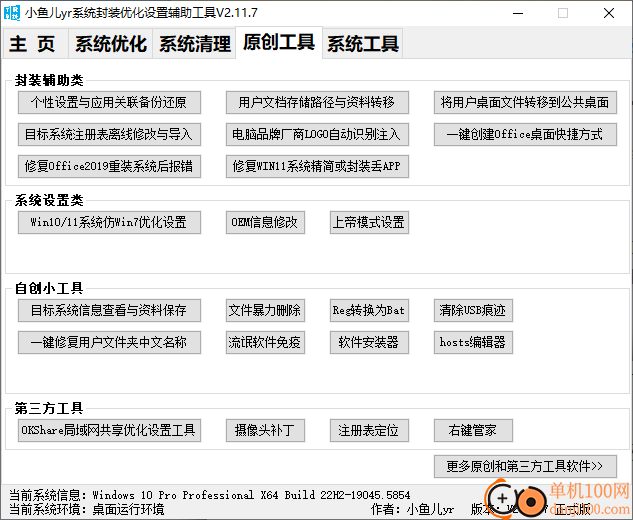Screen dimensions: 633x520
Task: Open 摄像头补丁 tool
Action: click(265, 430)
